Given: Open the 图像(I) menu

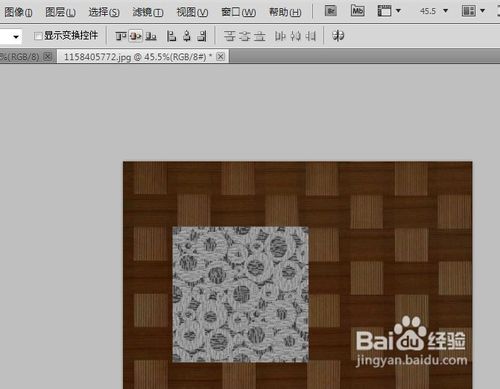Looking at the screenshot, I should pyautogui.click(x=18, y=12).
